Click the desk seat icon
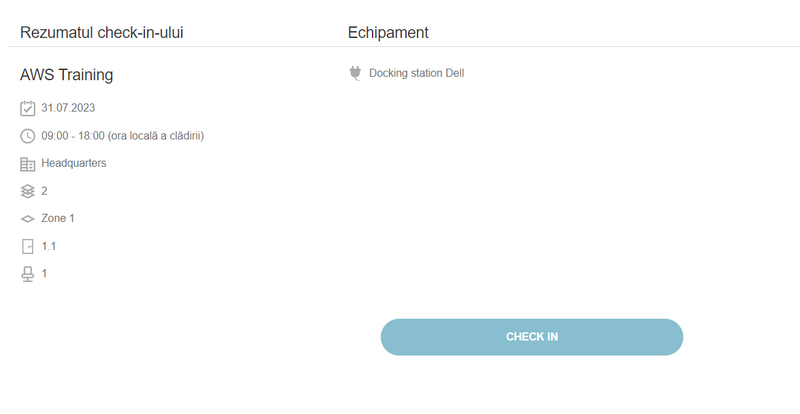Image resolution: width=800 pixels, height=414 pixels. coord(28,273)
